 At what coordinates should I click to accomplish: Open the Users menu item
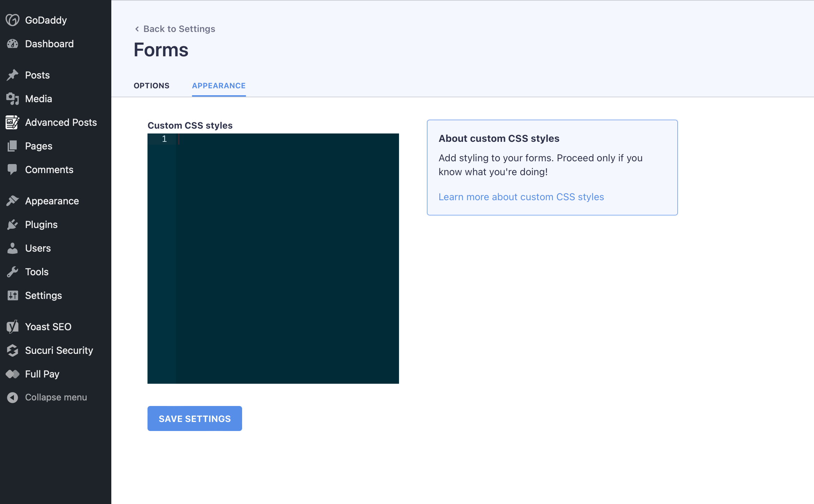pos(38,248)
